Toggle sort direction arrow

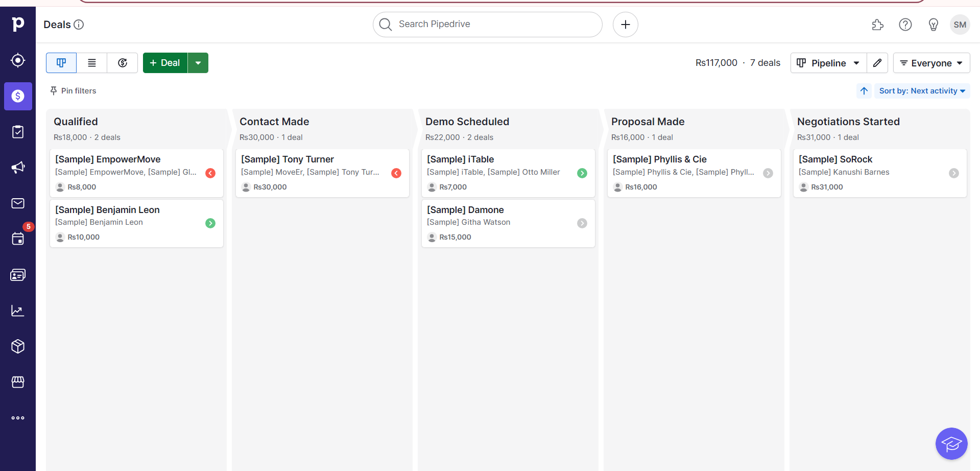point(864,91)
